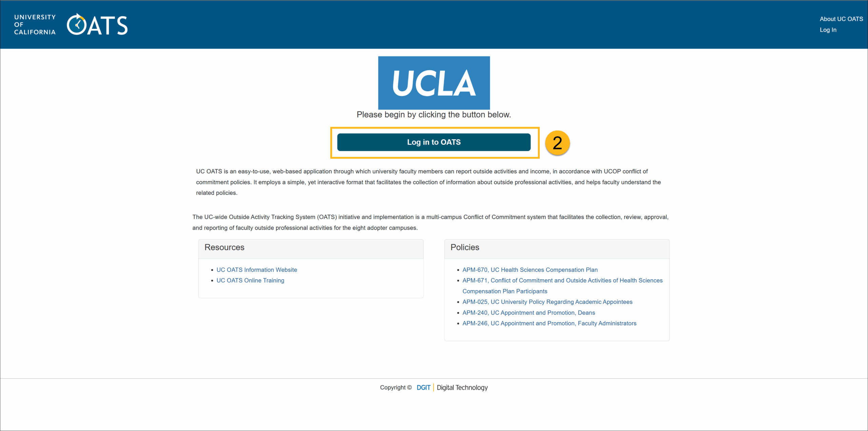Click Digital Technology footer text

point(462,387)
